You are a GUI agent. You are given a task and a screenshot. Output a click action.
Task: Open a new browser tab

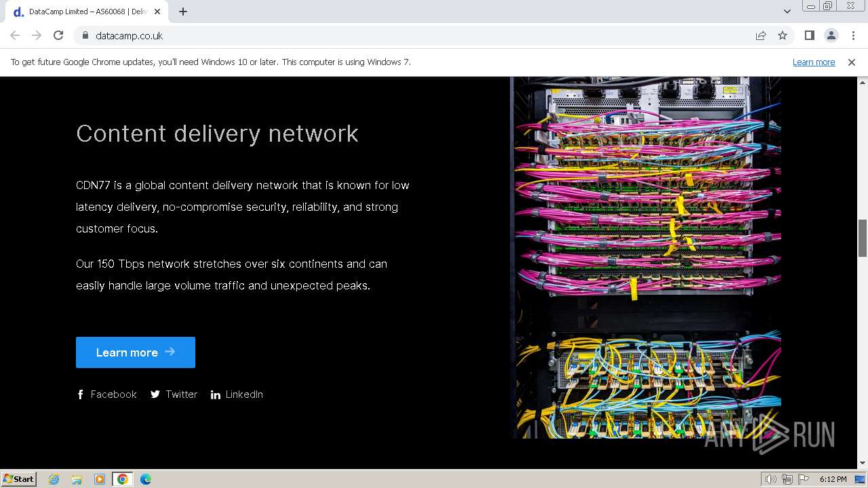coord(183,12)
